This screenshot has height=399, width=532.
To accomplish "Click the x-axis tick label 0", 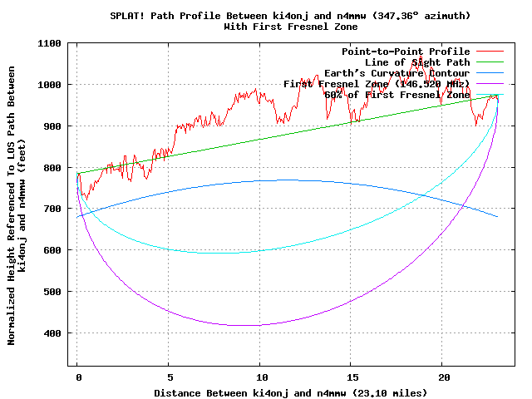I will (79, 377).
